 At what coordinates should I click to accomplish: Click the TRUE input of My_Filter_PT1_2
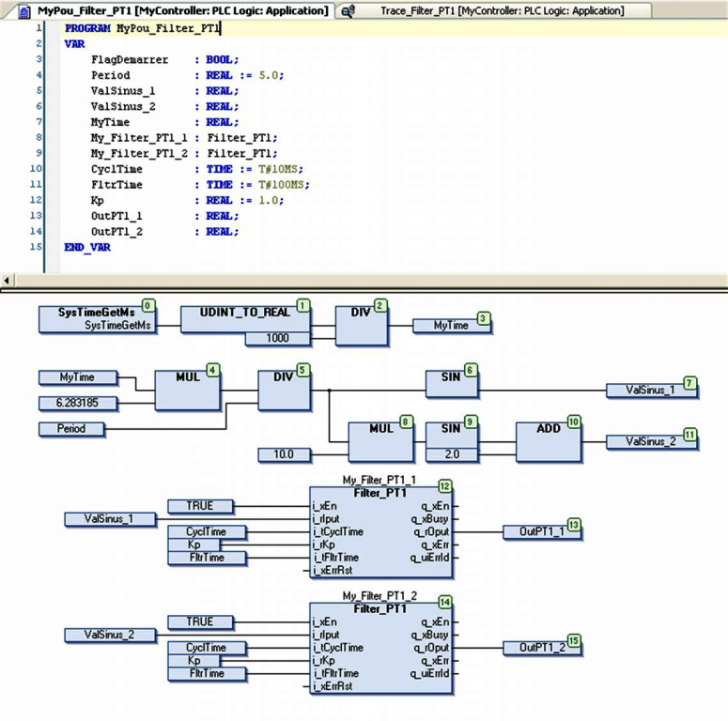click(x=200, y=622)
